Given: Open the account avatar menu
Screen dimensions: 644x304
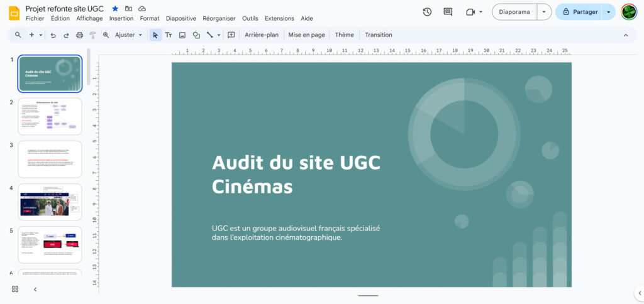Looking at the screenshot, I should (629, 12).
